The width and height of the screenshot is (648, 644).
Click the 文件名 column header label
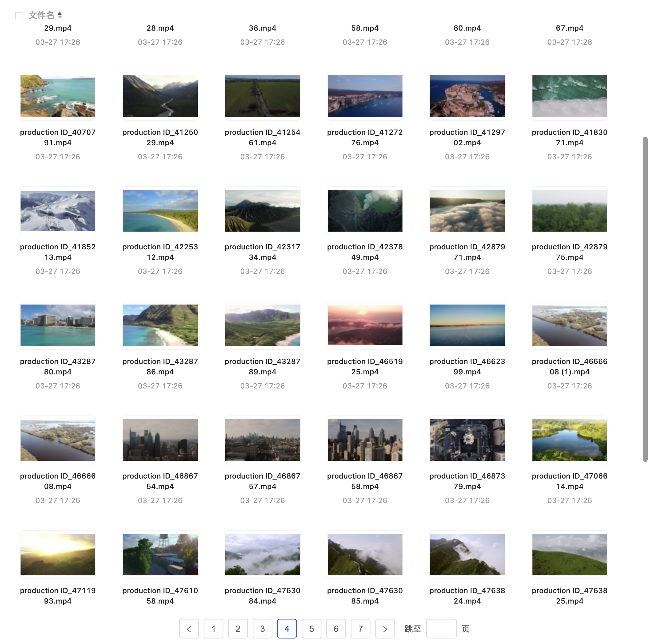tap(41, 15)
